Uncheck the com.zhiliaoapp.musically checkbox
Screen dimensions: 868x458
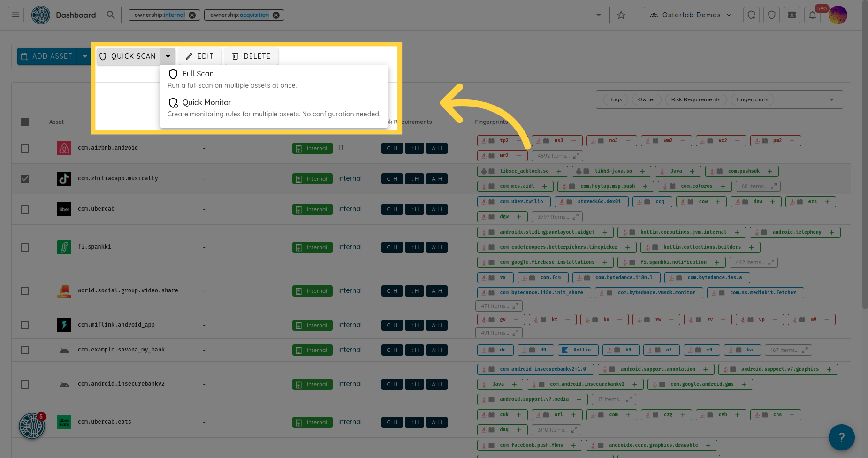coord(25,179)
